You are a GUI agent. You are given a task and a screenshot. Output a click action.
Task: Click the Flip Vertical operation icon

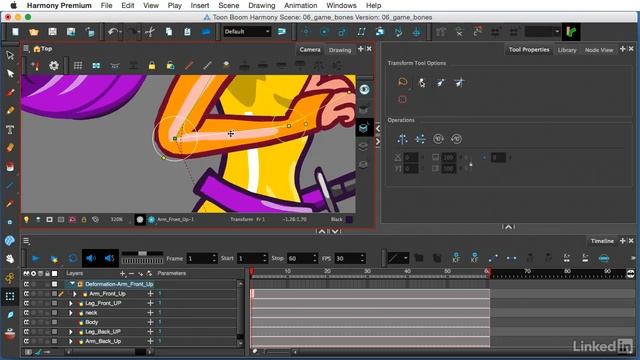[x=420, y=139]
